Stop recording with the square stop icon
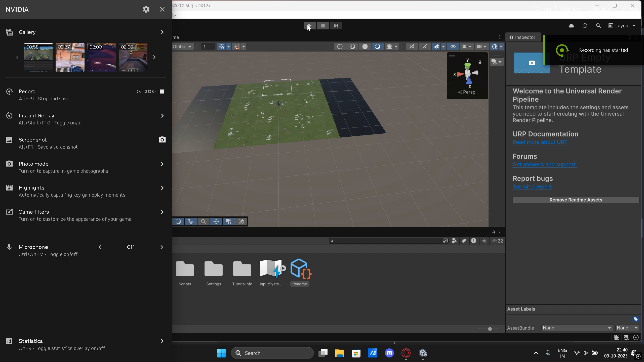Image resolution: width=644 pixels, height=362 pixels. click(162, 92)
